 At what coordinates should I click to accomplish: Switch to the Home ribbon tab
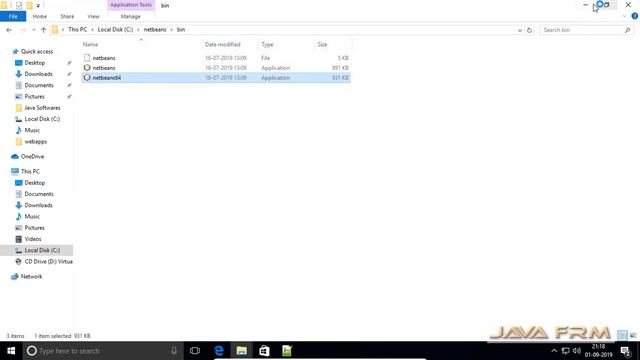click(40, 16)
